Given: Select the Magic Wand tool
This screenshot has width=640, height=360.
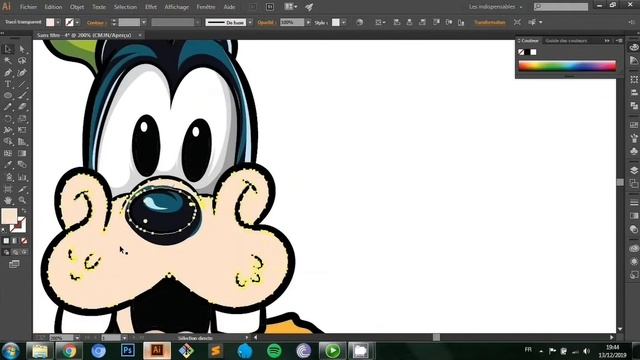Looking at the screenshot, I should coord(8,60).
